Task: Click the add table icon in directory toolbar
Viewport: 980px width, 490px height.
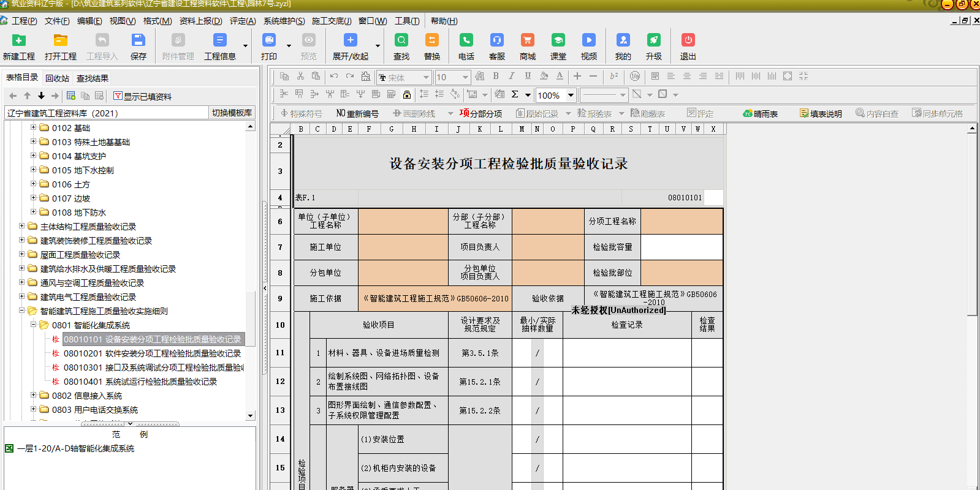Action: point(71,96)
